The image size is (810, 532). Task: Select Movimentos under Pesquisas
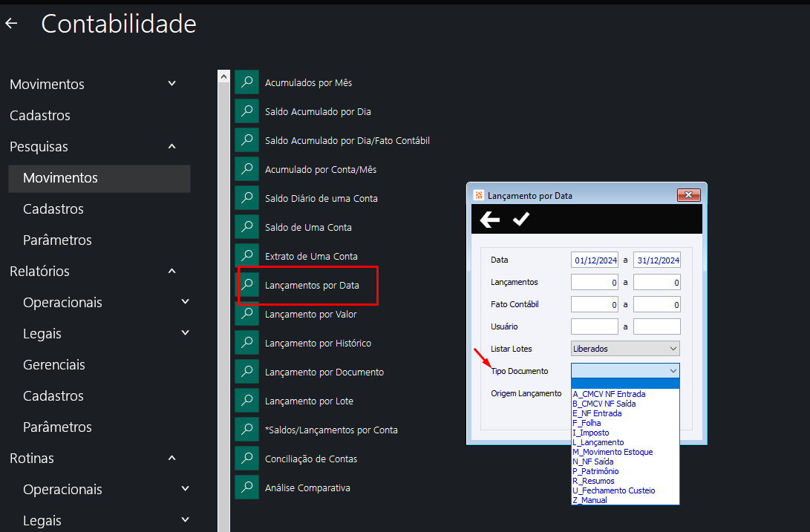pyautogui.click(x=99, y=178)
